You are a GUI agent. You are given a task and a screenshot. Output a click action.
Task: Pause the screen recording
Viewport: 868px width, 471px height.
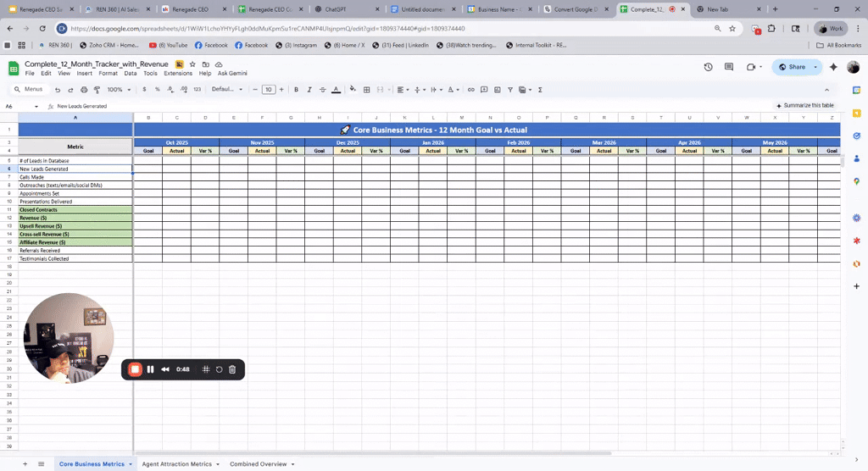coord(150,369)
